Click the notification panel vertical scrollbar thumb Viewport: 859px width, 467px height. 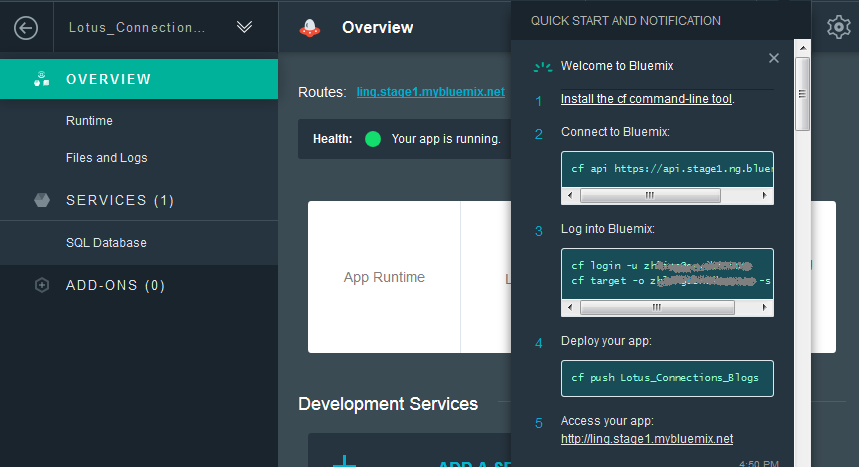803,94
